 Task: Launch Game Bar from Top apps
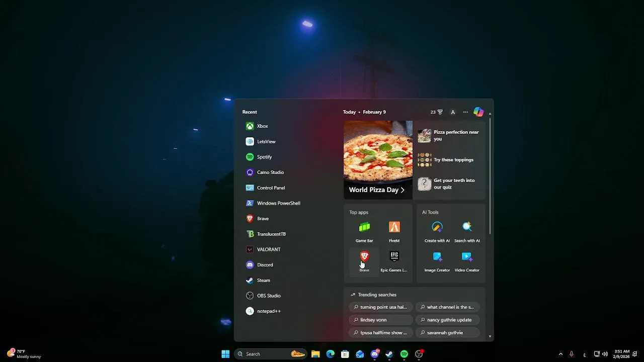coord(364,232)
